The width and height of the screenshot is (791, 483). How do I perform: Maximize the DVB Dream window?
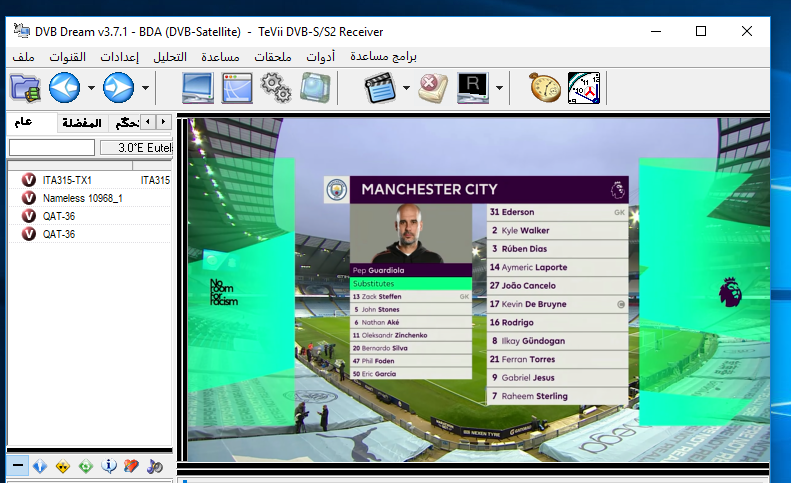pyautogui.click(x=701, y=31)
